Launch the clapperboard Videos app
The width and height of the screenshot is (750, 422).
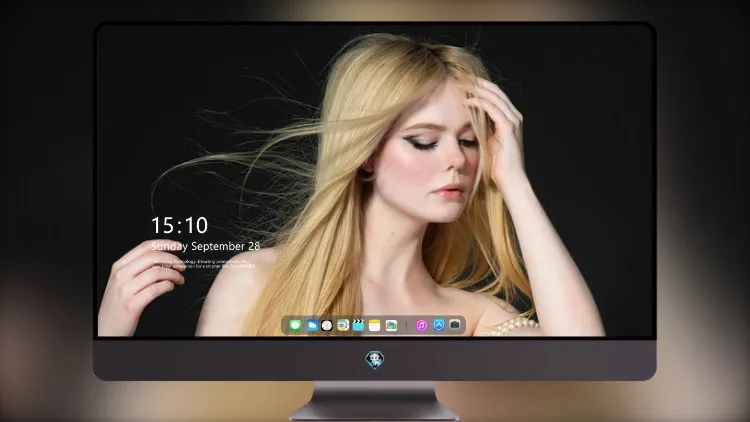(358, 325)
